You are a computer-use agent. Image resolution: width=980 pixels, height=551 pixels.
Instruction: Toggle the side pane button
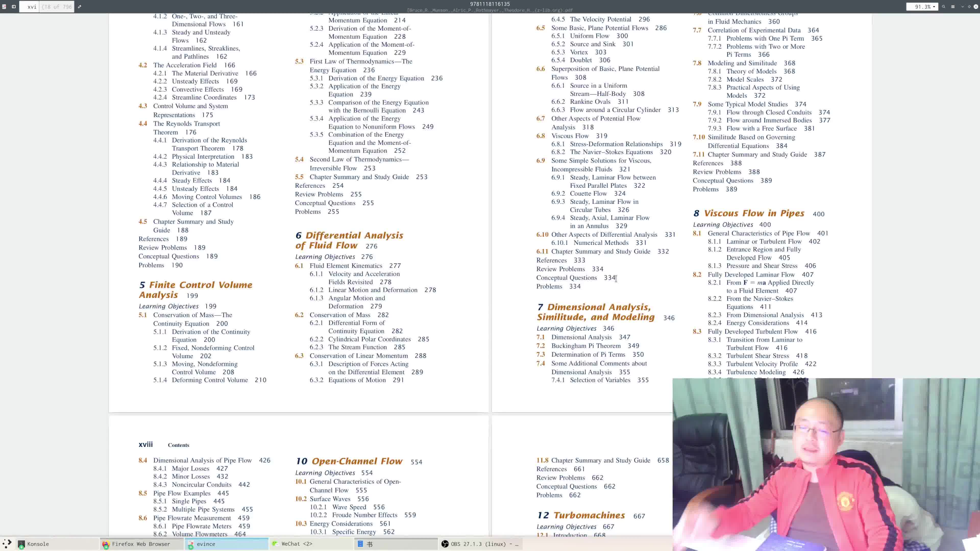14,6
